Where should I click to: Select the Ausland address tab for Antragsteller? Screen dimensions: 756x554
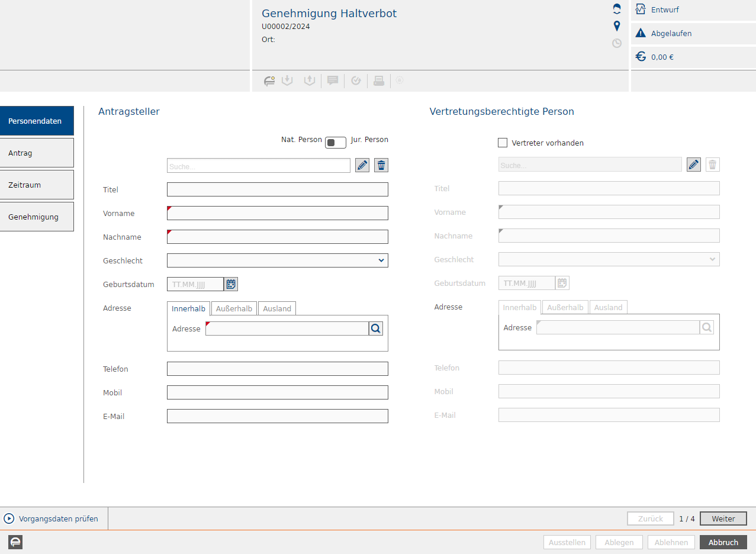277,308
